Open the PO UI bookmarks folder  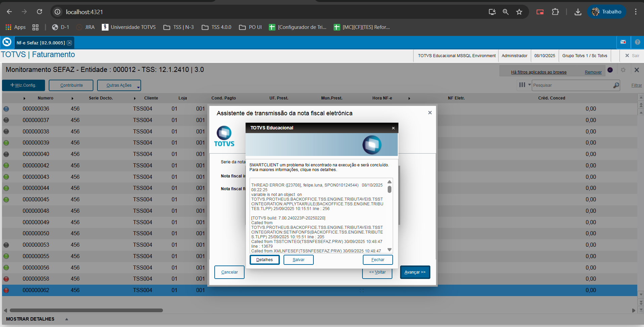tap(250, 27)
